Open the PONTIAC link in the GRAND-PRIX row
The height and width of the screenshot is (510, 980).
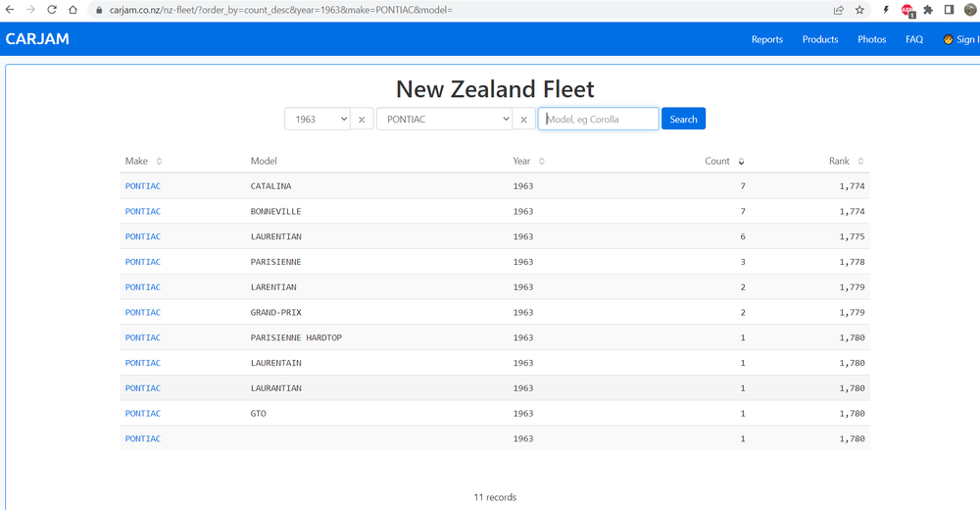point(142,312)
